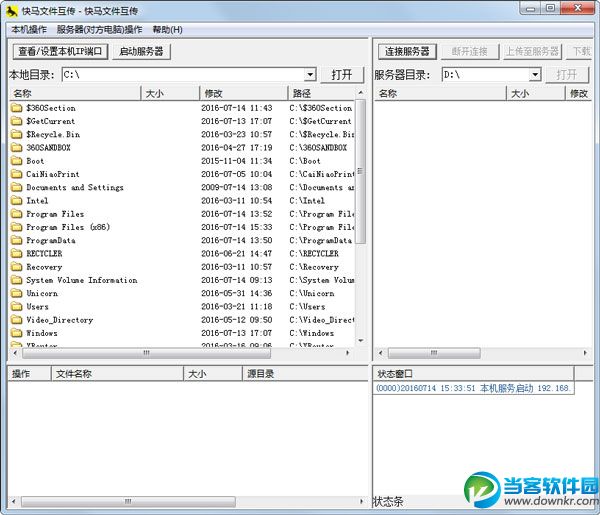600x515 pixels.
Task: Click transfer queue 文件名称 column header
Action: tap(117, 374)
